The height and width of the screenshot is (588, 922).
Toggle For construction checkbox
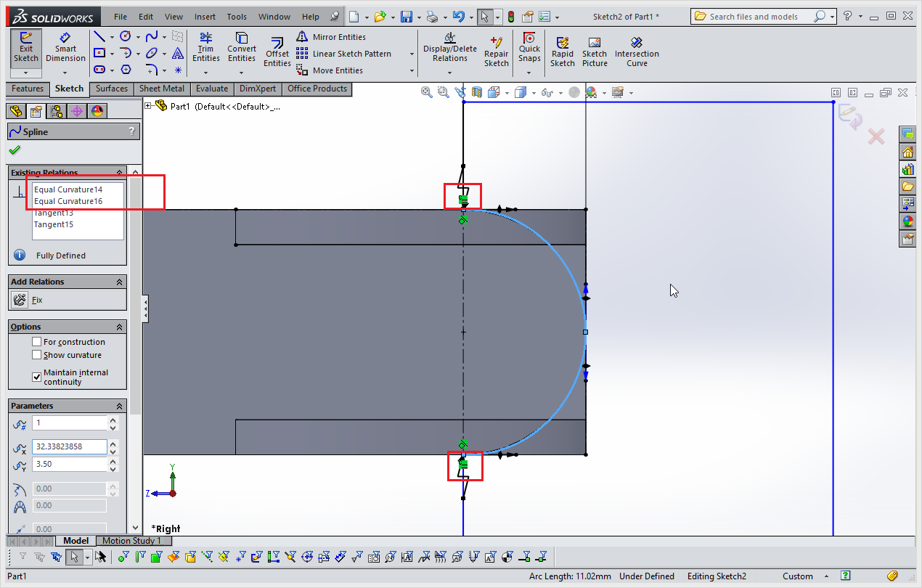pos(37,342)
